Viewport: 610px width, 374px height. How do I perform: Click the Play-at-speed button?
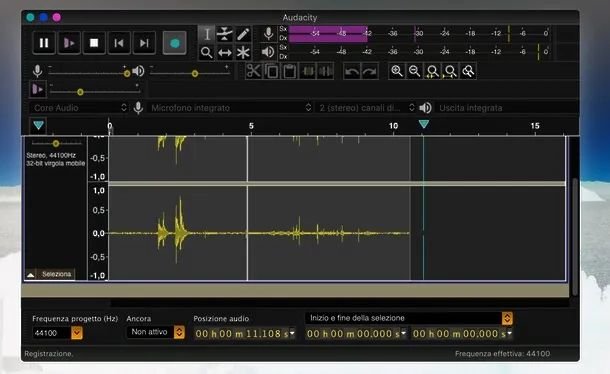point(38,89)
